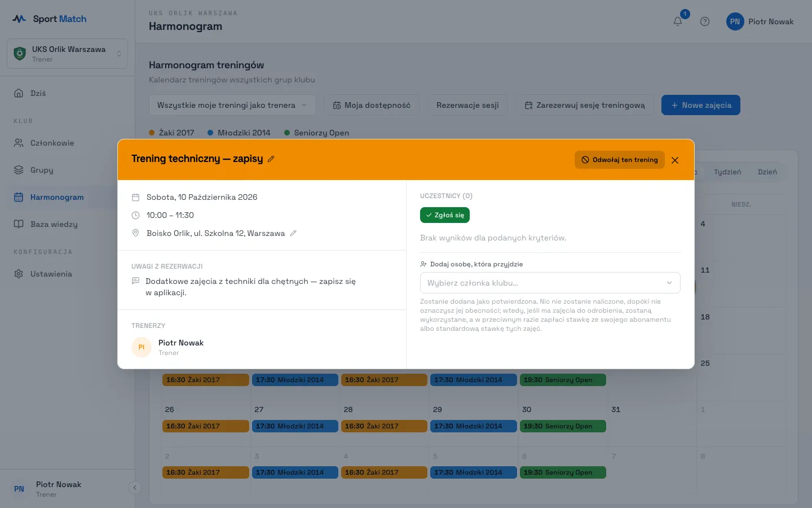812x508 pixels.
Task: Click the green Seniorzy Open legend dot
Action: tap(287, 133)
